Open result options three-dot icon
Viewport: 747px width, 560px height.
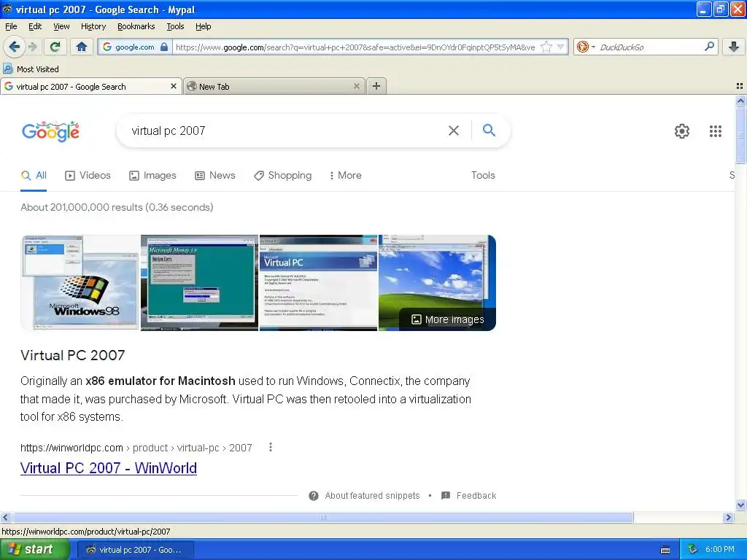pyautogui.click(x=271, y=447)
